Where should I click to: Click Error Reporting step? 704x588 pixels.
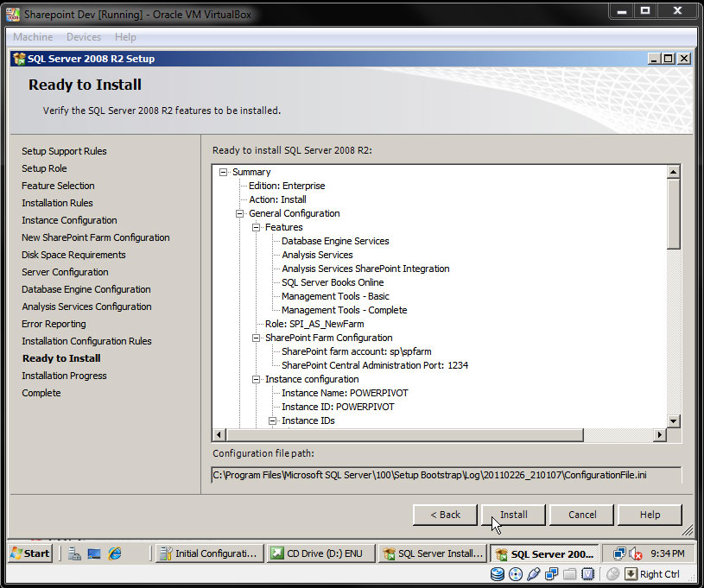click(54, 324)
